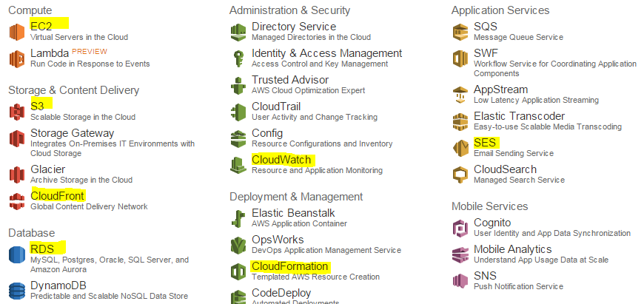Click the orange EC2 service icon
The width and height of the screenshot is (644, 304).
(17, 32)
